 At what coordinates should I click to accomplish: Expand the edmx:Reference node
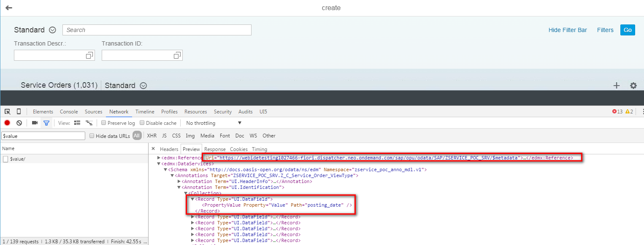coord(159,158)
